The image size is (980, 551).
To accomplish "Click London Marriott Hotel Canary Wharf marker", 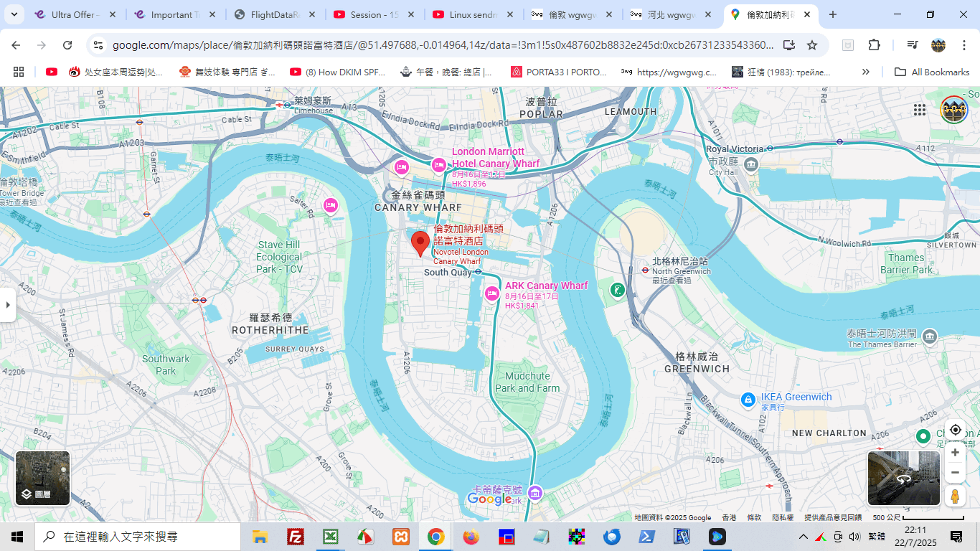I will (439, 165).
